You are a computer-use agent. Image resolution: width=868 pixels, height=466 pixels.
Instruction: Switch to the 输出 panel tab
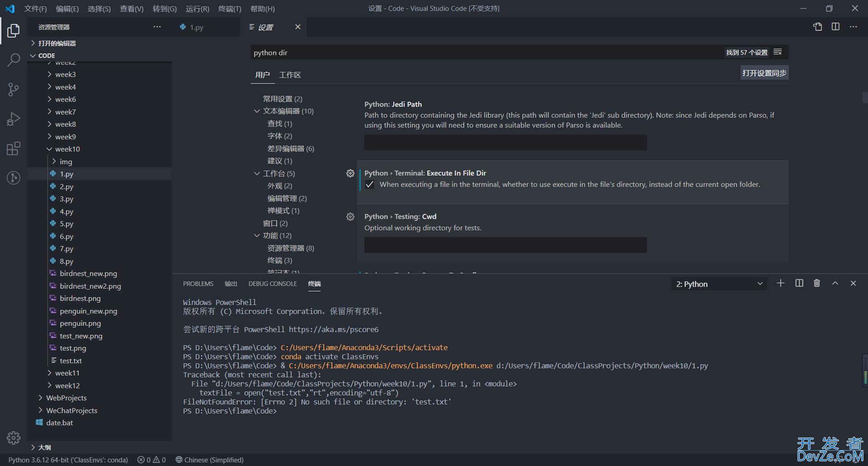click(231, 284)
